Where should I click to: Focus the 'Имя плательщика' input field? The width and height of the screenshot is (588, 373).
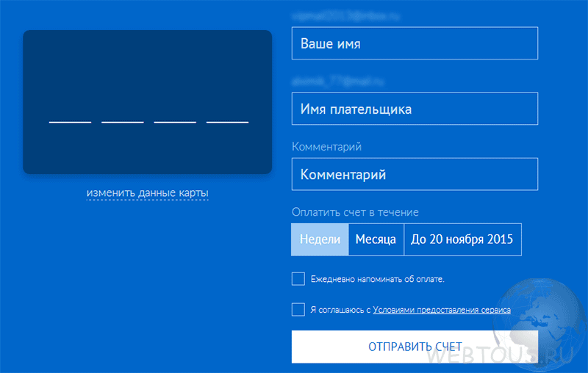pyautogui.click(x=415, y=109)
